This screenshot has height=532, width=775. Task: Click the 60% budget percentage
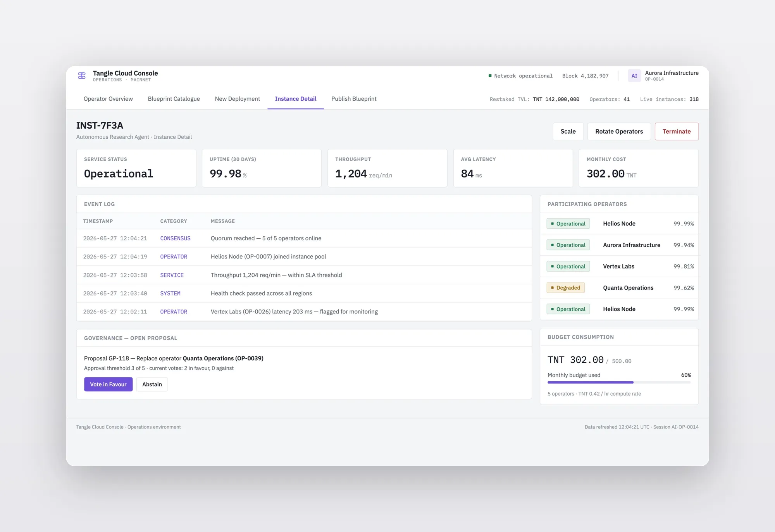tap(686, 375)
